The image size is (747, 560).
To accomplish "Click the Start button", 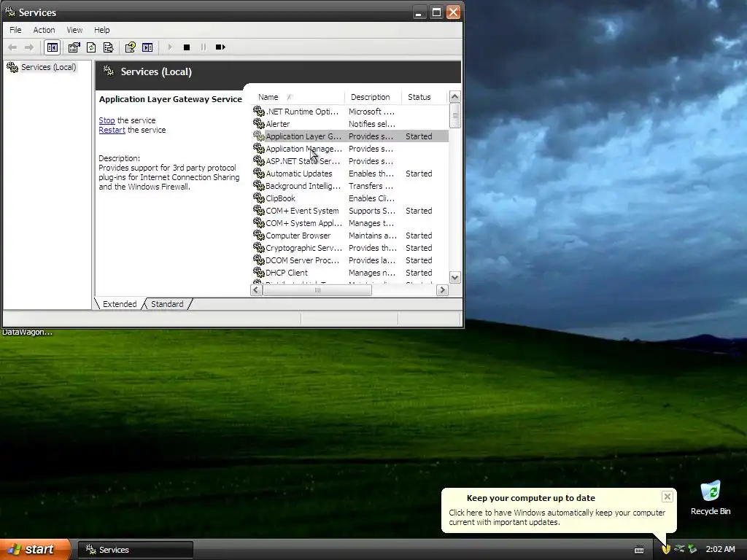I will point(35,549).
